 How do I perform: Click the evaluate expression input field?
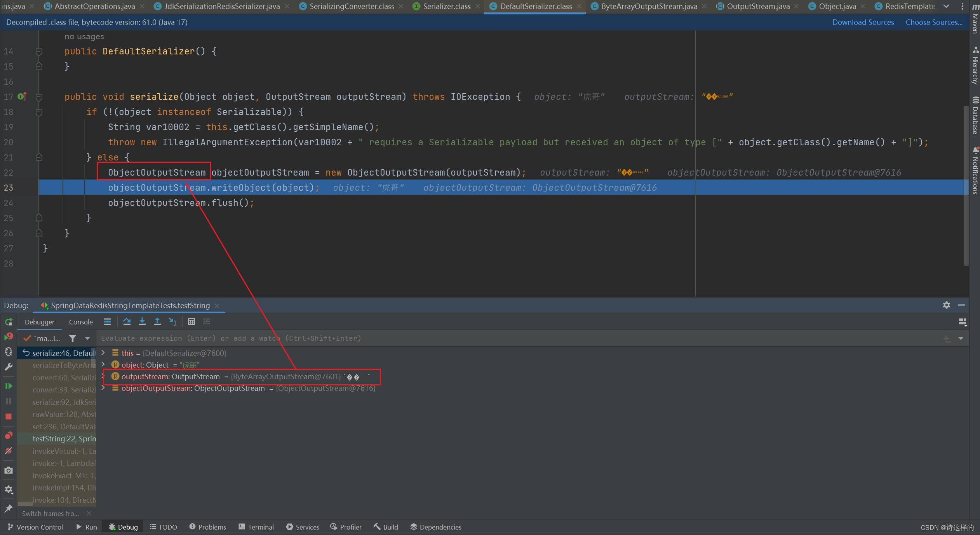[x=517, y=338]
